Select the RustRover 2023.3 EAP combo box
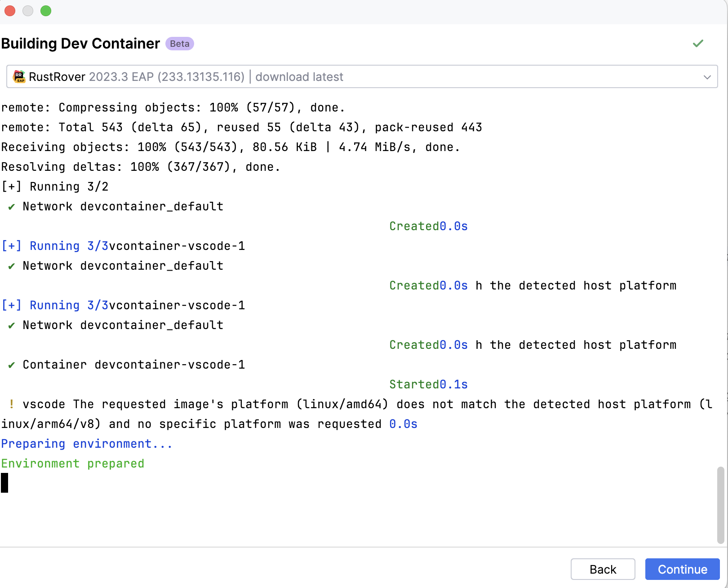 [x=135, y=76]
